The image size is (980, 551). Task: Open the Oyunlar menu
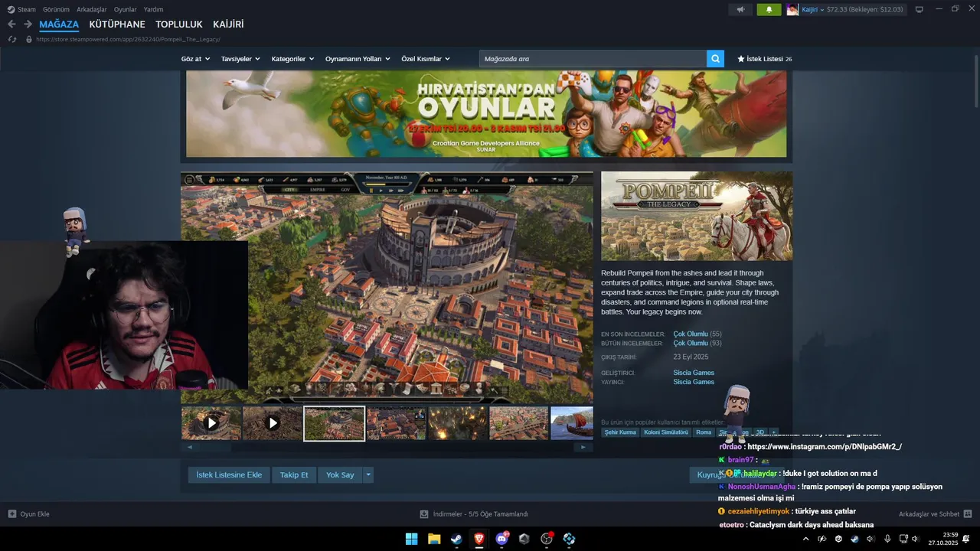click(x=126, y=9)
